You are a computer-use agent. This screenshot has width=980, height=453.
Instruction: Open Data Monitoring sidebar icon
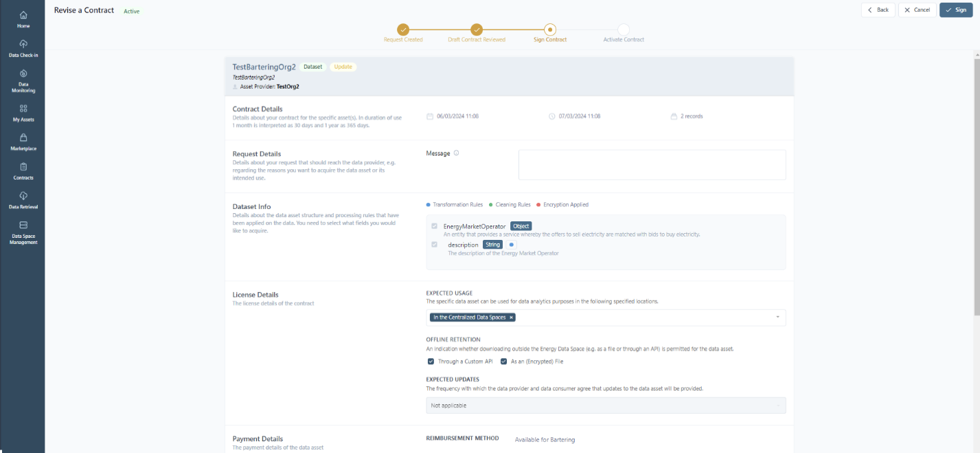tap(23, 74)
